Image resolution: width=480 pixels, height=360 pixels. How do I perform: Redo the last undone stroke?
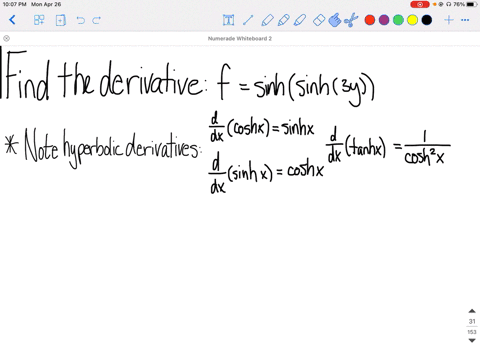97,20
